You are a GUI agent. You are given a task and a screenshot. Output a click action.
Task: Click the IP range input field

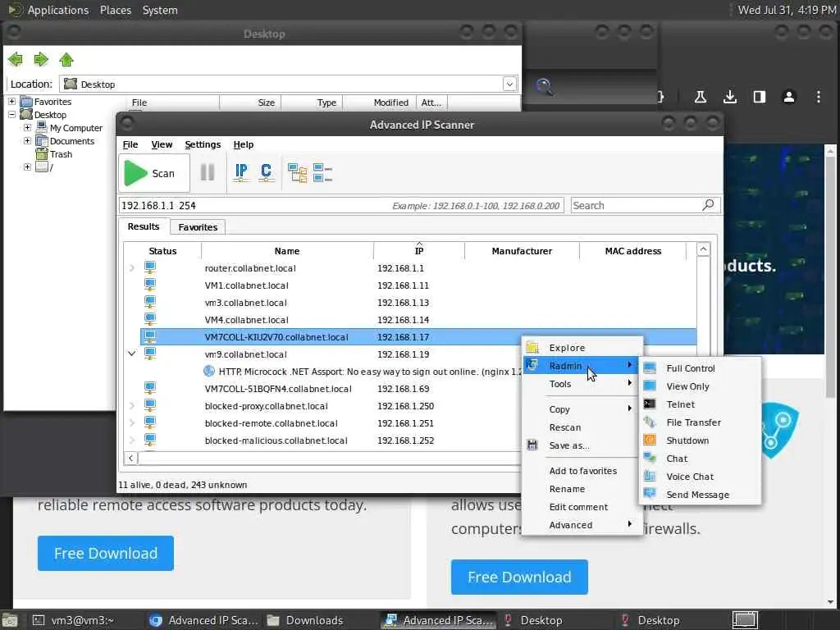(x=340, y=205)
